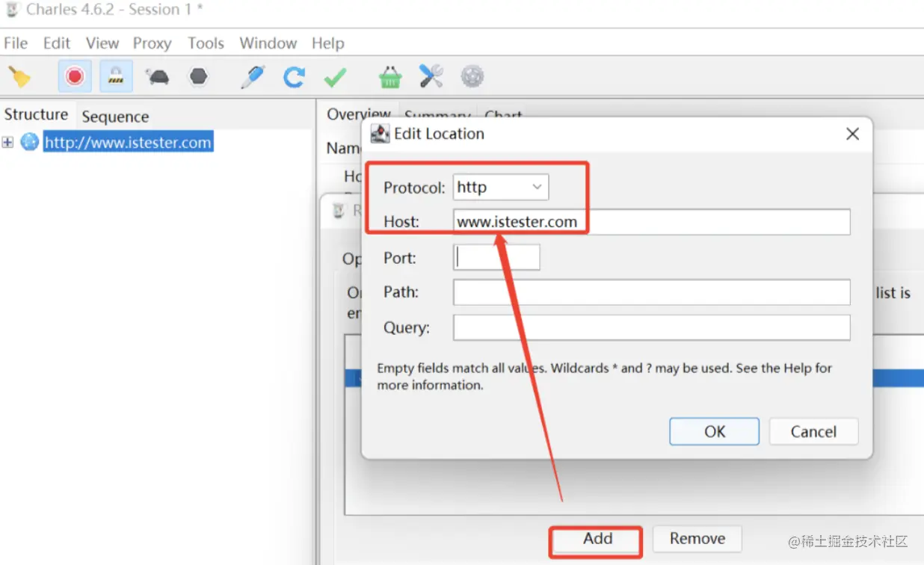Expand the http://www.istester.com tree node
The image size is (924, 565).
point(7,142)
